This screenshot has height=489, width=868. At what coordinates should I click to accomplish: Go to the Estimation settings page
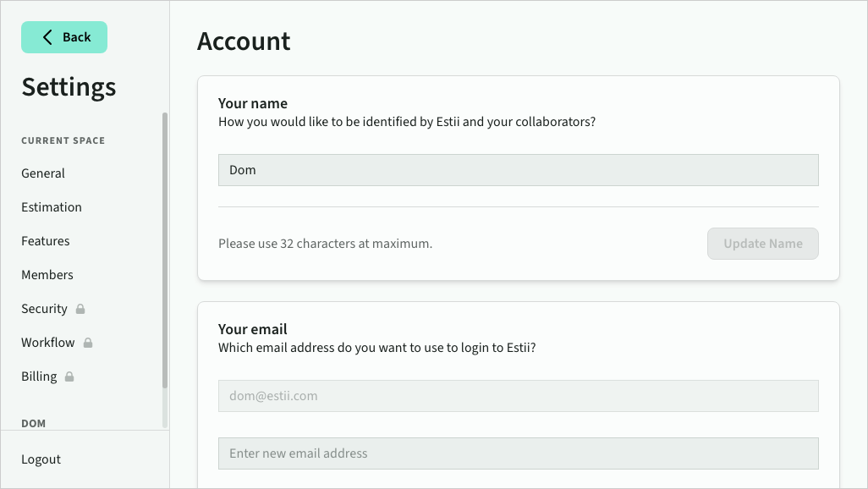(52, 207)
